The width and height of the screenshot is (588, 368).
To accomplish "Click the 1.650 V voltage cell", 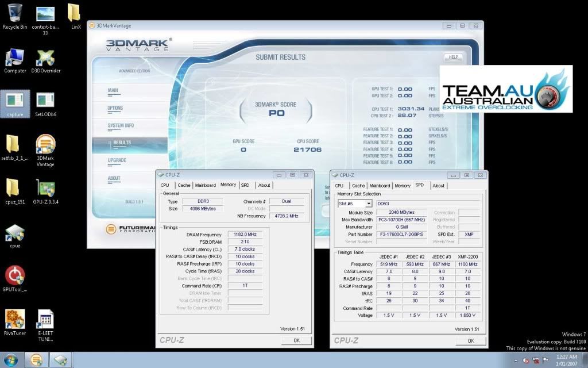I will (468, 316).
